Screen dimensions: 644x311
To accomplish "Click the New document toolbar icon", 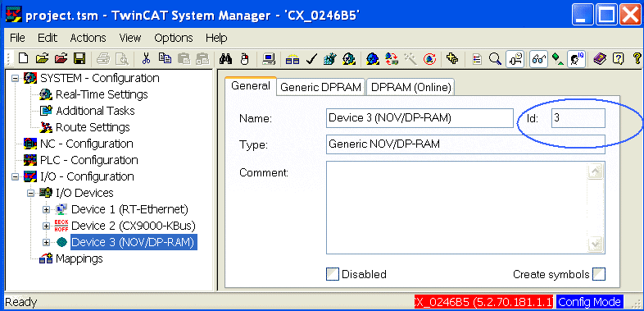I will tap(24, 58).
